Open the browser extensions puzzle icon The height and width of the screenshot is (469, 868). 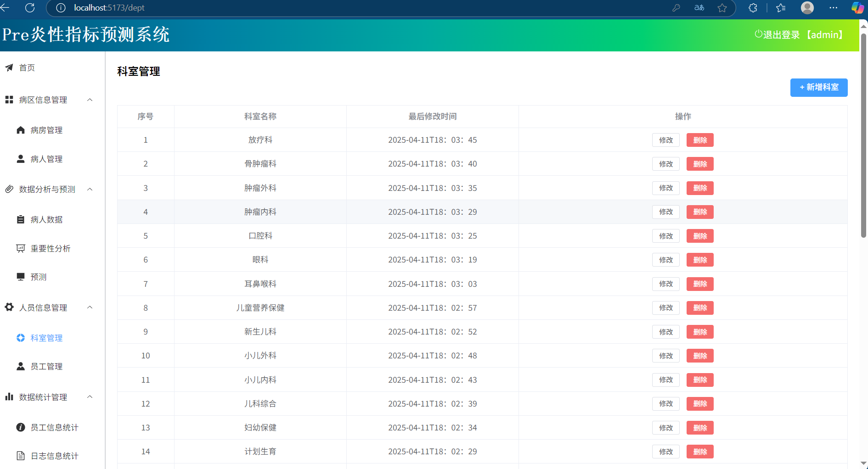point(753,8)
